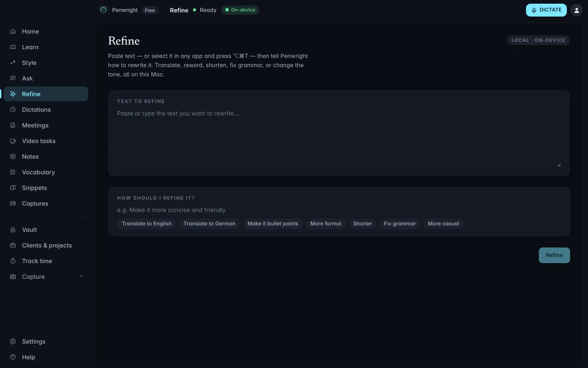
Task: Click the Vault lock icon
Action: [x=13, y=229]
